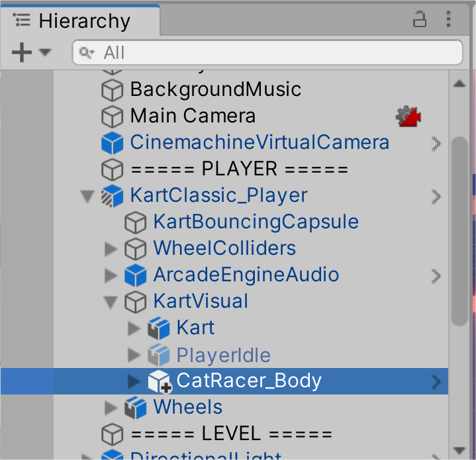The height and width of the screenshot is (460, 476).
Task: Open CatRacer_Body prefab via right chevron
Action: coord(436,382)
